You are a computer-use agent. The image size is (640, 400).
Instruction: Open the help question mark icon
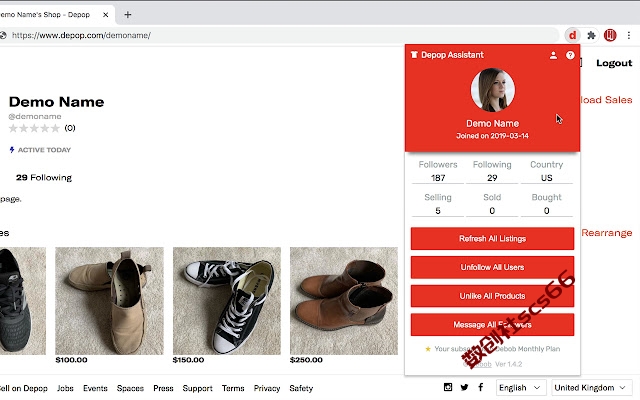pos(570,55)
